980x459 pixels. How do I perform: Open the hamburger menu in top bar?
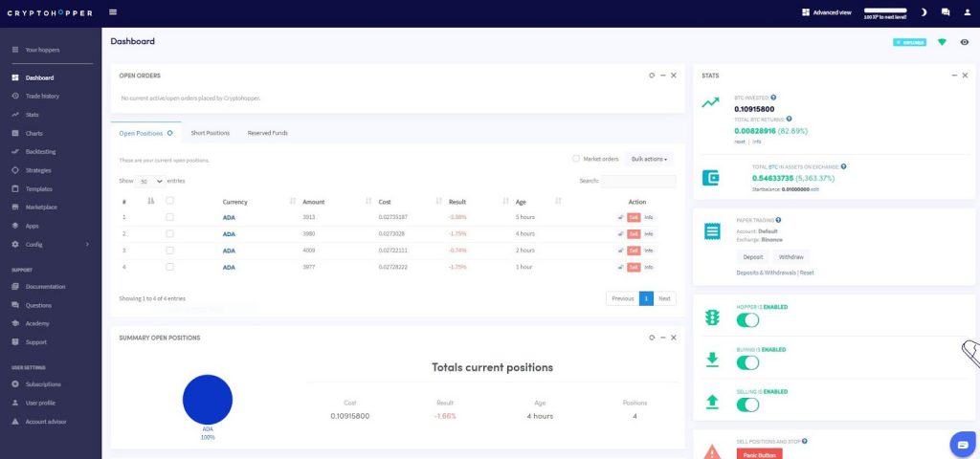pos(113,11)
